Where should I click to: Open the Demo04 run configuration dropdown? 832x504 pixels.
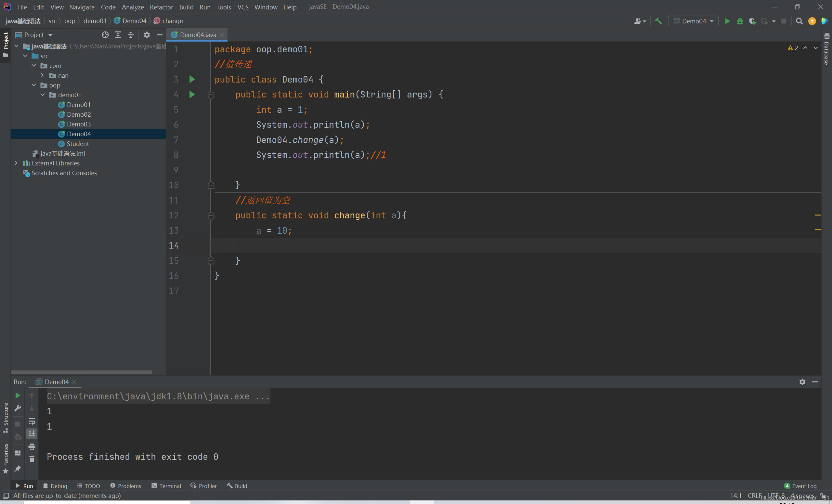pyautogui.click(x=693, y=21)
